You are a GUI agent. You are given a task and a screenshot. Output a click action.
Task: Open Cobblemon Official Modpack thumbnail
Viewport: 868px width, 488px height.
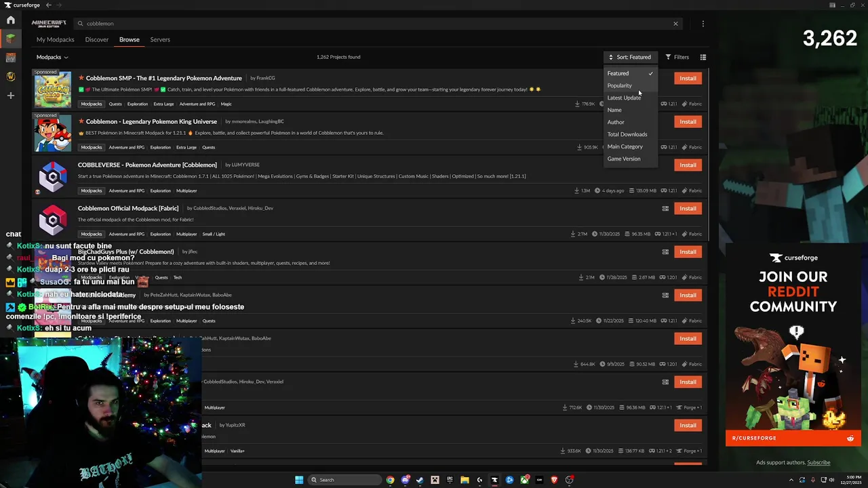(53, 220)
